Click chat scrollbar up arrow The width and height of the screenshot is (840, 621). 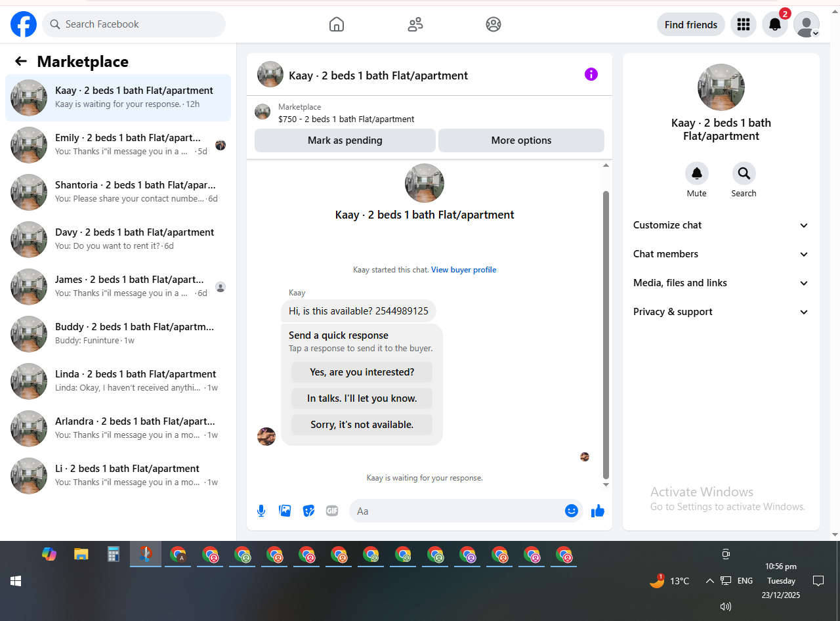tap(606, 165)
